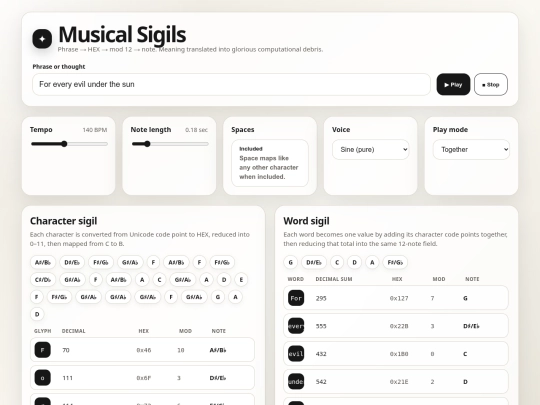Click the hex value 0x22B
This screenshot has width=540, height=405.
tap(399, 326)
